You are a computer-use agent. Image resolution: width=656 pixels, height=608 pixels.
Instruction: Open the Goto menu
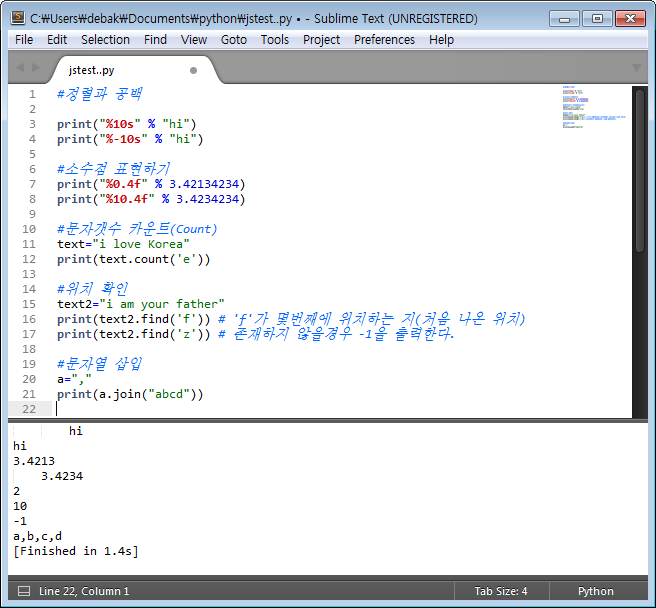(234, 40)
